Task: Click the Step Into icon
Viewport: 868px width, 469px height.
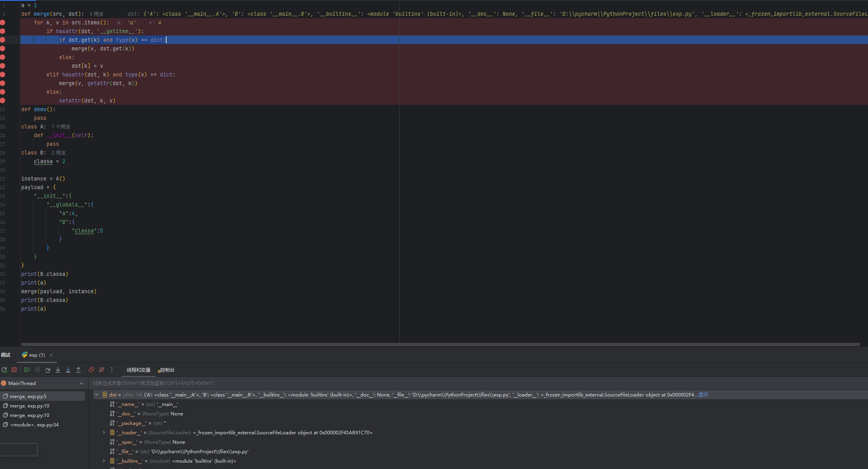Action: (58, 370)
